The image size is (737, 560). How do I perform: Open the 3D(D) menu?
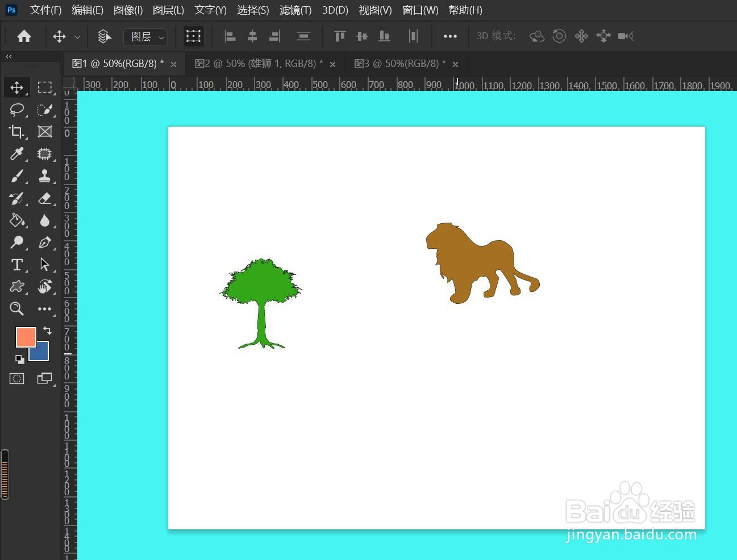335,10
